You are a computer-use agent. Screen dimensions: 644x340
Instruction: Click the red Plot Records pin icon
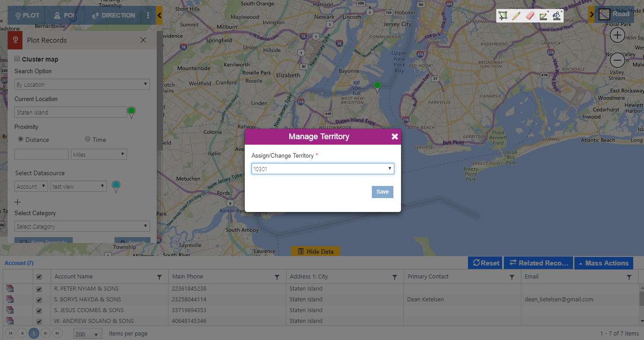(15, 40)
